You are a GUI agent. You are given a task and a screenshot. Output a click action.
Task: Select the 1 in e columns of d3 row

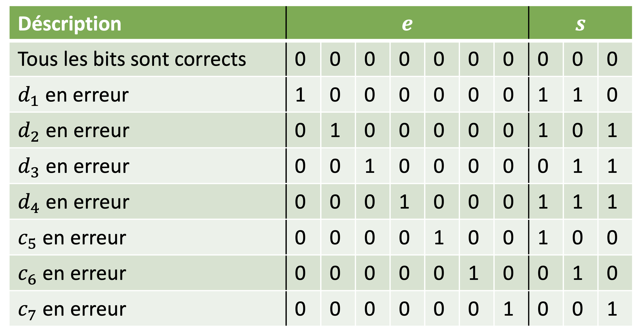point(369,166)
